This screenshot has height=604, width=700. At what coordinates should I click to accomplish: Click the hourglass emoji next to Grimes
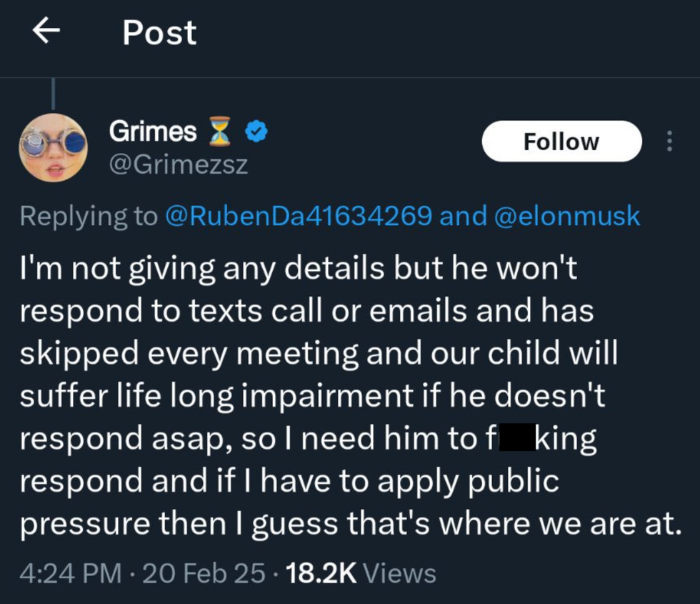tap(221, 132)
